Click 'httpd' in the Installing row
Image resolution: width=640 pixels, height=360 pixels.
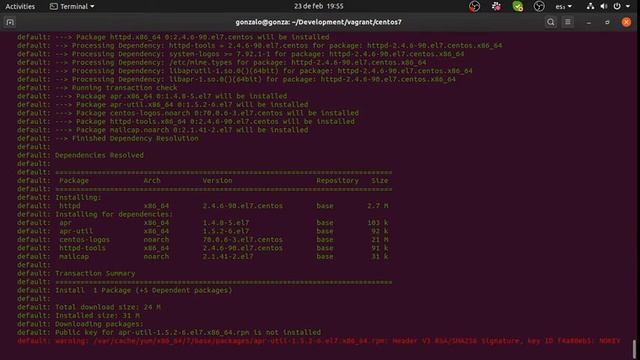(70, 206)
